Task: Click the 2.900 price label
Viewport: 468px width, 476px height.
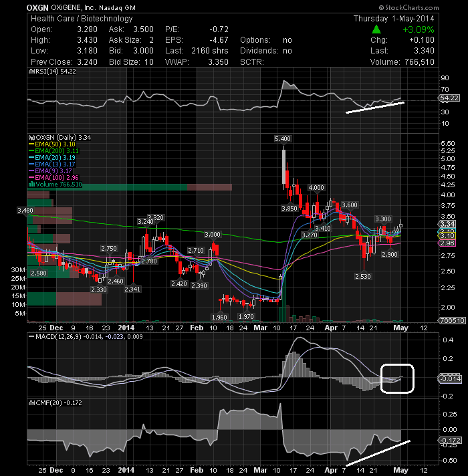Action: tap(390, 255)
